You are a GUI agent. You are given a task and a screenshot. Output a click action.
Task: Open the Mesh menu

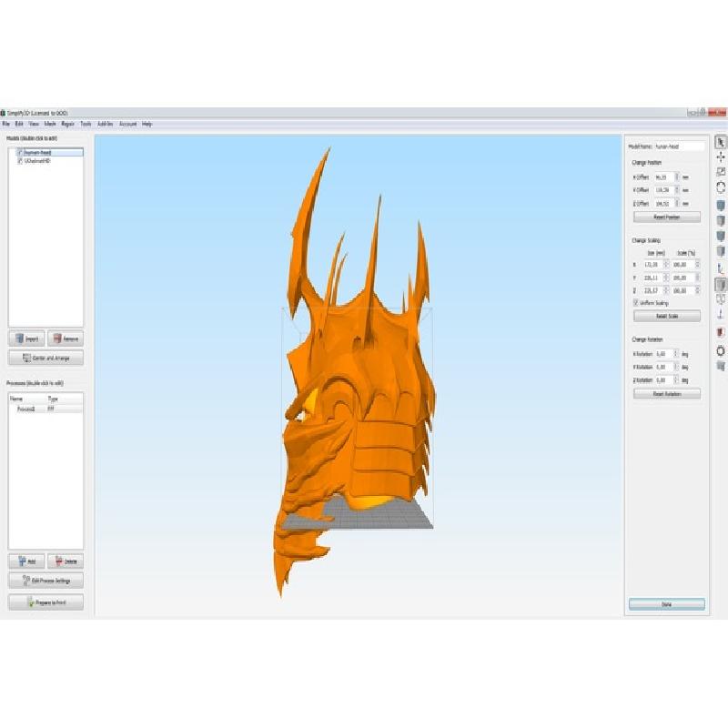[x=50, y=124]
